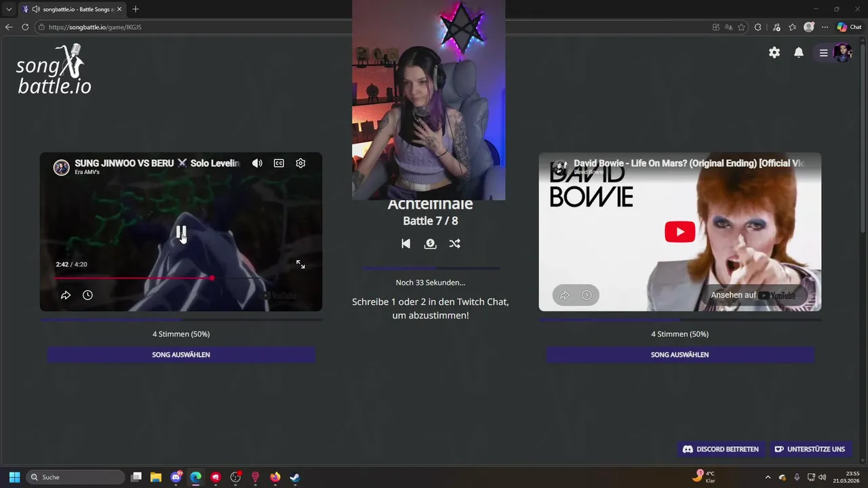The width and height of the screenshot is (868, 488).
Task: Select the songbattle.io browser tab
Action: pos(71,9)
